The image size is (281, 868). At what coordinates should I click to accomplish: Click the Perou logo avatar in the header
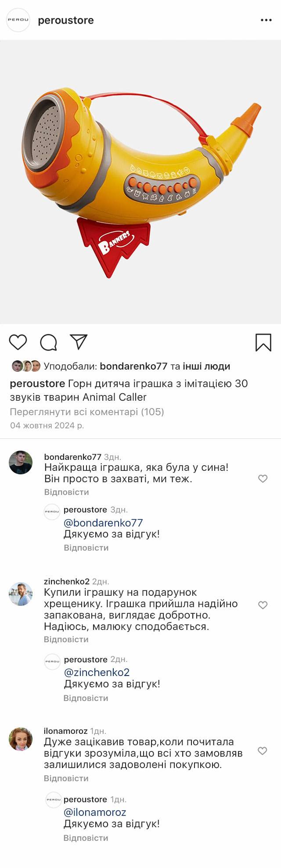(x=18, y=20)
